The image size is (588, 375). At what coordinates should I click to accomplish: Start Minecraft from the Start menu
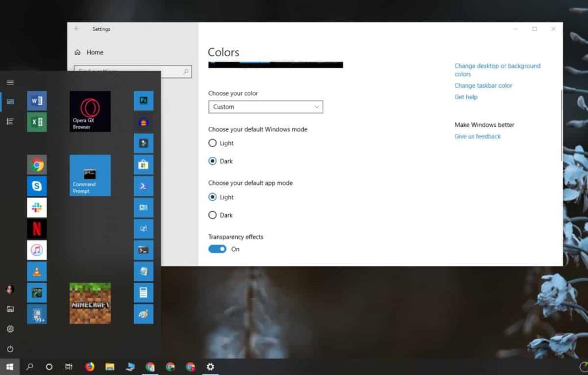click(90, 303)
